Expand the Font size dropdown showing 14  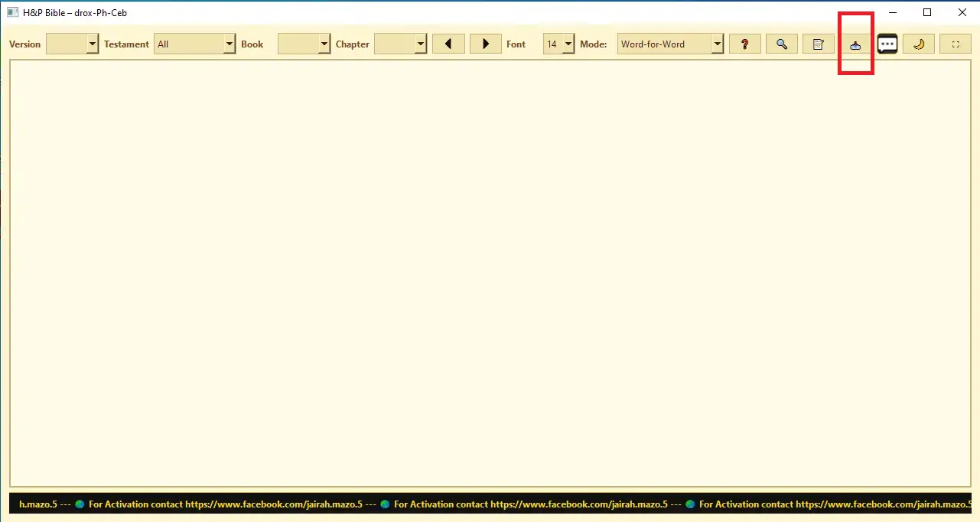pos(558,44)
